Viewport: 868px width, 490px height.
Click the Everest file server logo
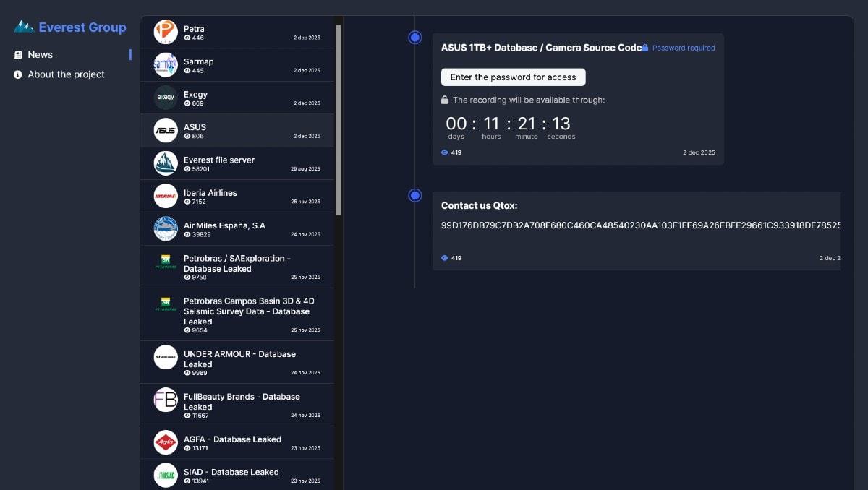(166, 163)
